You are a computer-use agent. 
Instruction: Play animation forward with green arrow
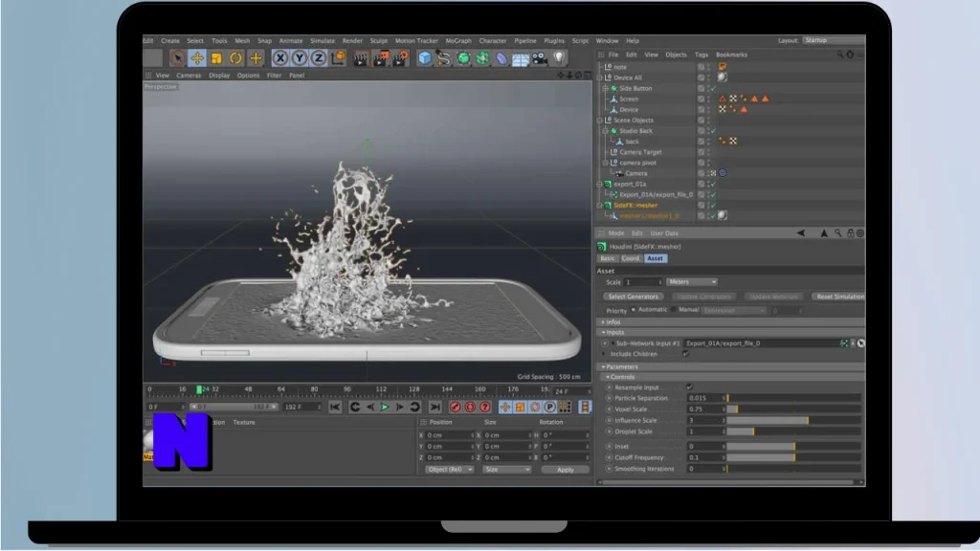pyautogui.click(x=385, y=407)
